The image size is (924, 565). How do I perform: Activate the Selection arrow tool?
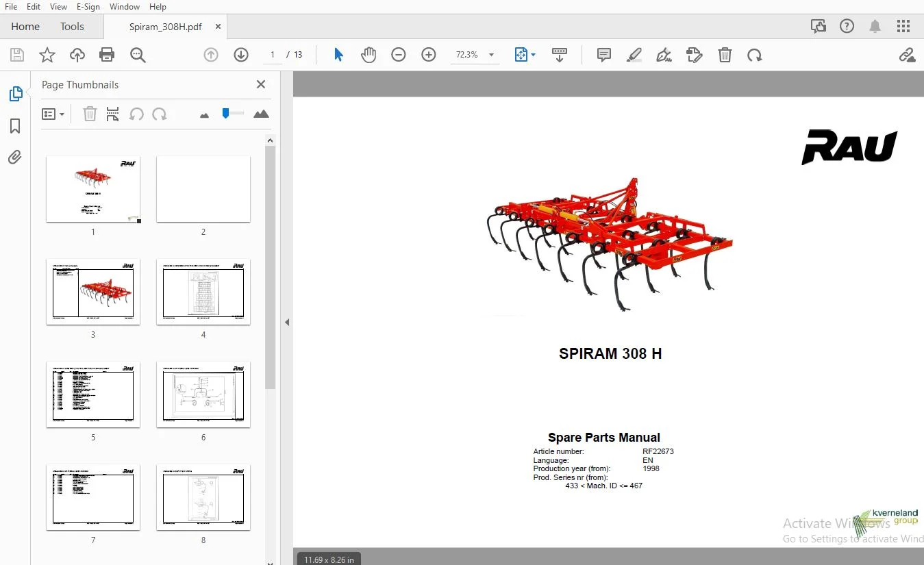pos(338,55)
